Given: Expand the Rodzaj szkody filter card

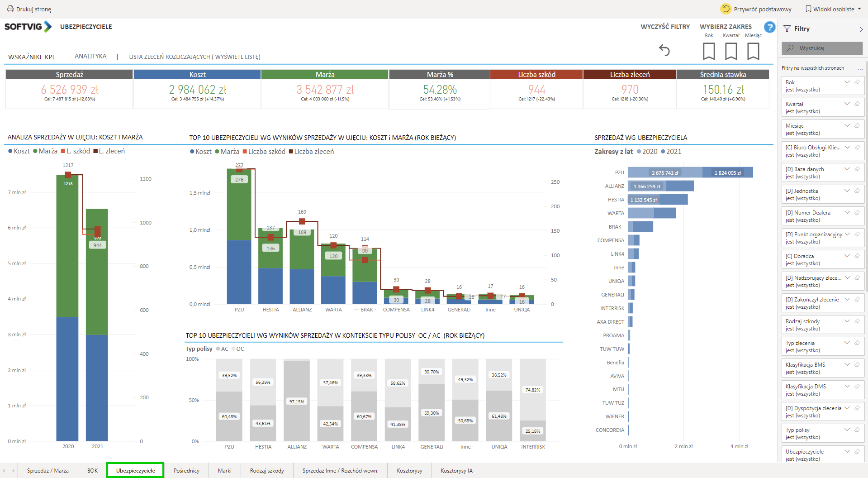Looking at the screenshot, I should click(x=847, y=321).
